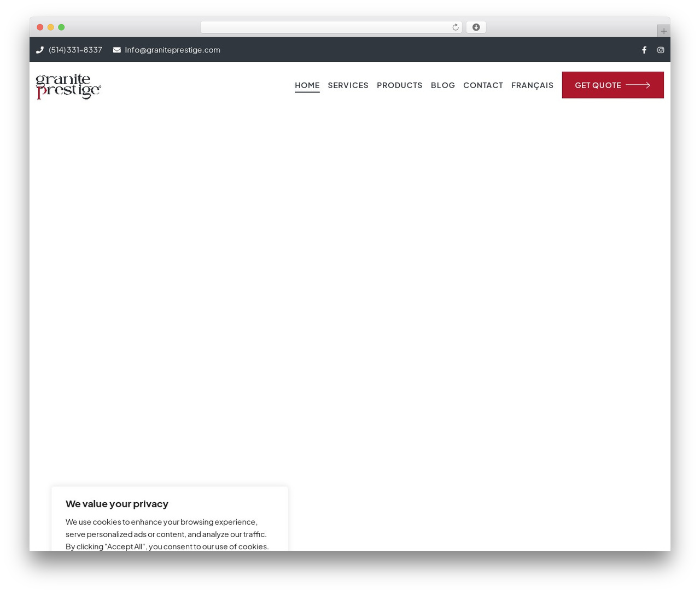700x593 pixels.
Task: Open the Contact page link
Action: [x=483, y=85]
